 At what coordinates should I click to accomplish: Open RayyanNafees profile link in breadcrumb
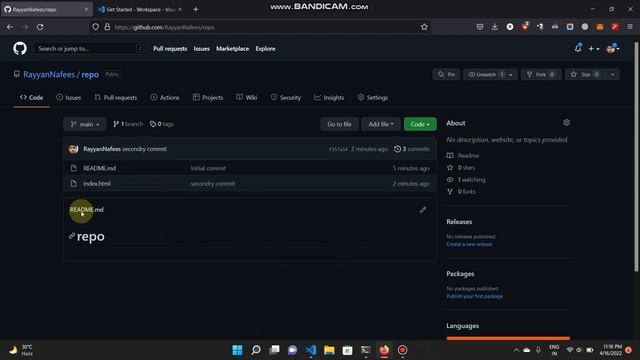tap(49, 74)
